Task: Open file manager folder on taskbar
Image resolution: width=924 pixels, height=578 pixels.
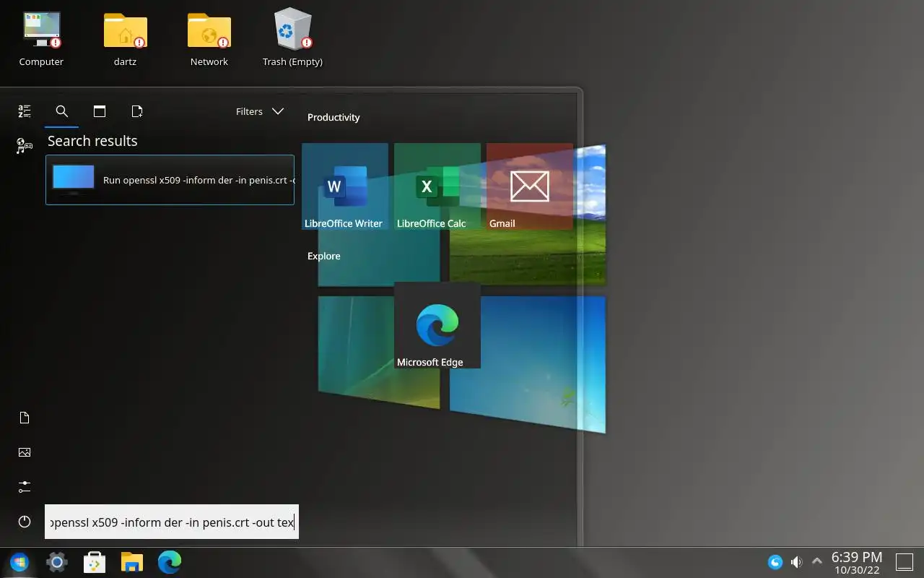Action: (132, 562)
